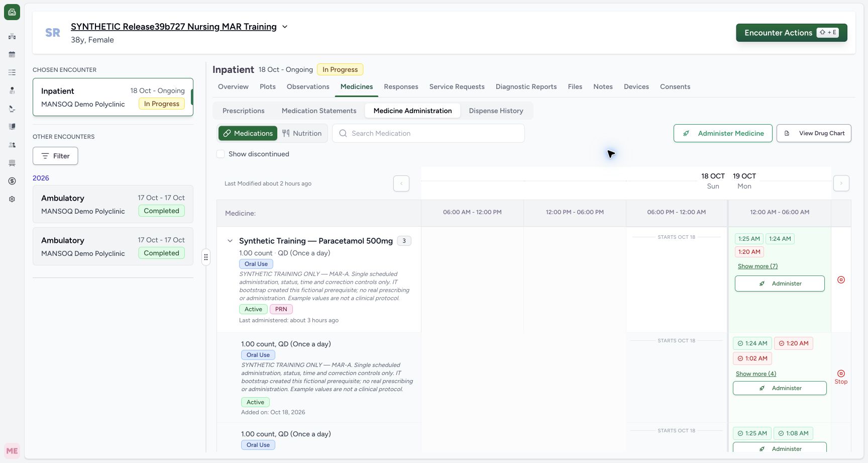This screenshot has height=463, width=868.
Task: Switch to the Nutrition toggle
Action: click(x=302, y=133)
